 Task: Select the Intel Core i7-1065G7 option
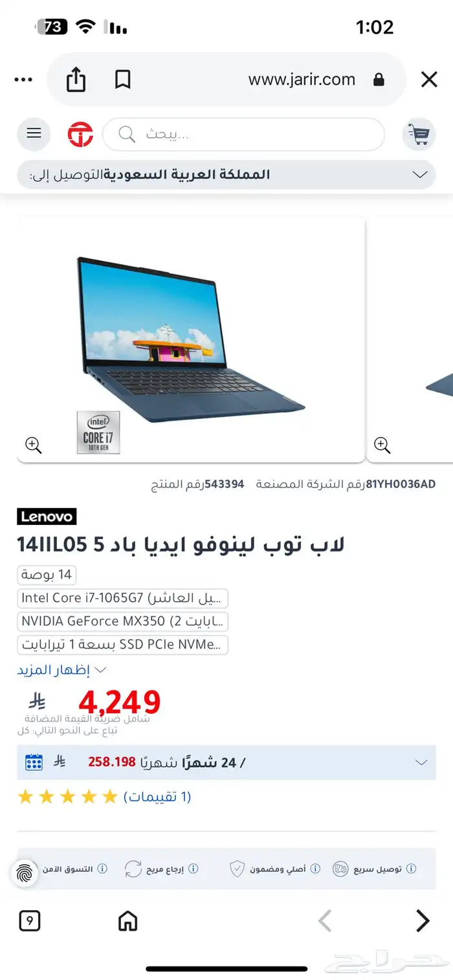pyautogui.click(x=123, y=598)
